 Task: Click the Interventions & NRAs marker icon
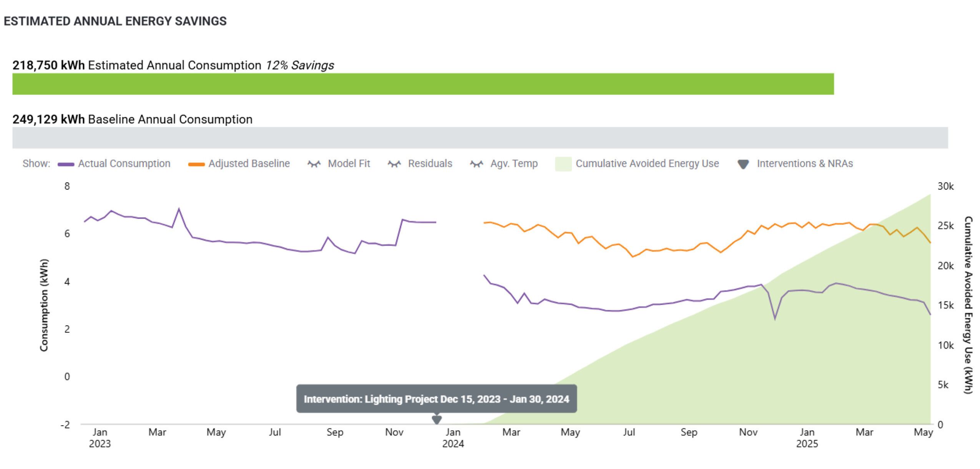(743, 164)
